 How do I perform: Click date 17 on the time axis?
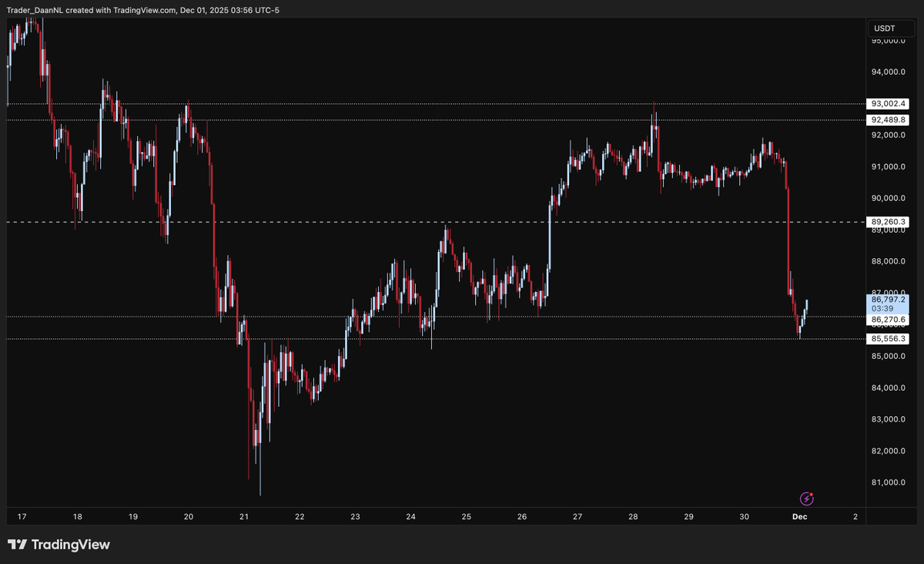tap(22, 517)
